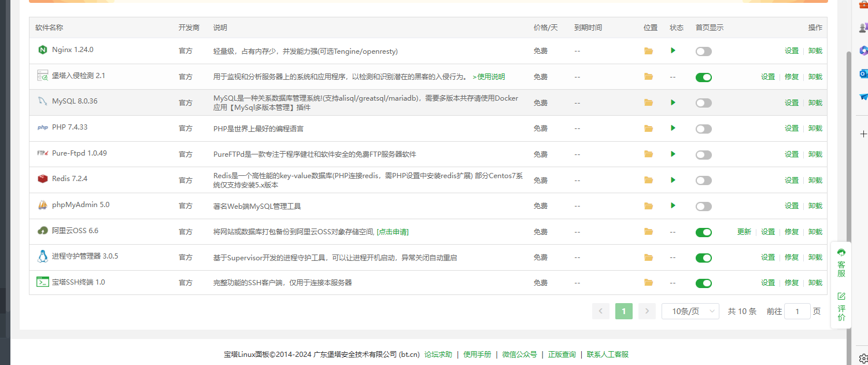Open 正版查询 footer link
868x365 pixels.
(562, 355)
